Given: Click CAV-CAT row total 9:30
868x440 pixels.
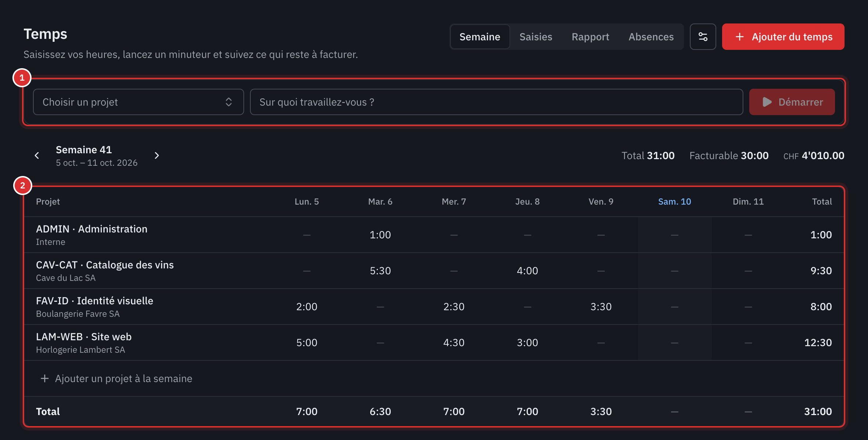Looking at the screenshot, I should click(x=821, y=271).
